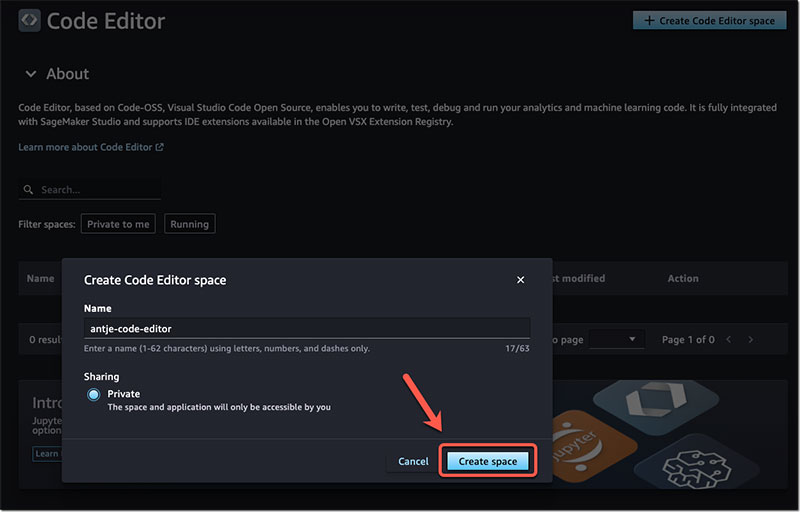Click the plus Create Code Editor space button
The height and width of the screenshot is (512, 800).
click(x=709, y=20)
